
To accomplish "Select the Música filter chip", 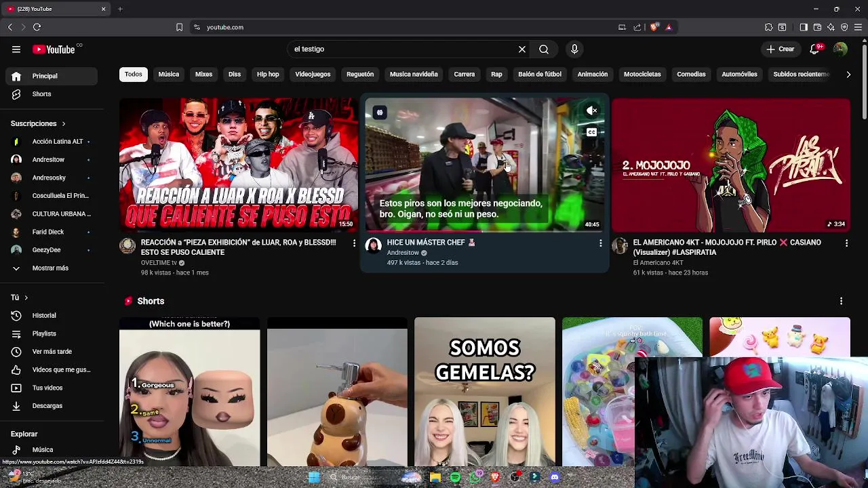I will [x=169, y=74].
